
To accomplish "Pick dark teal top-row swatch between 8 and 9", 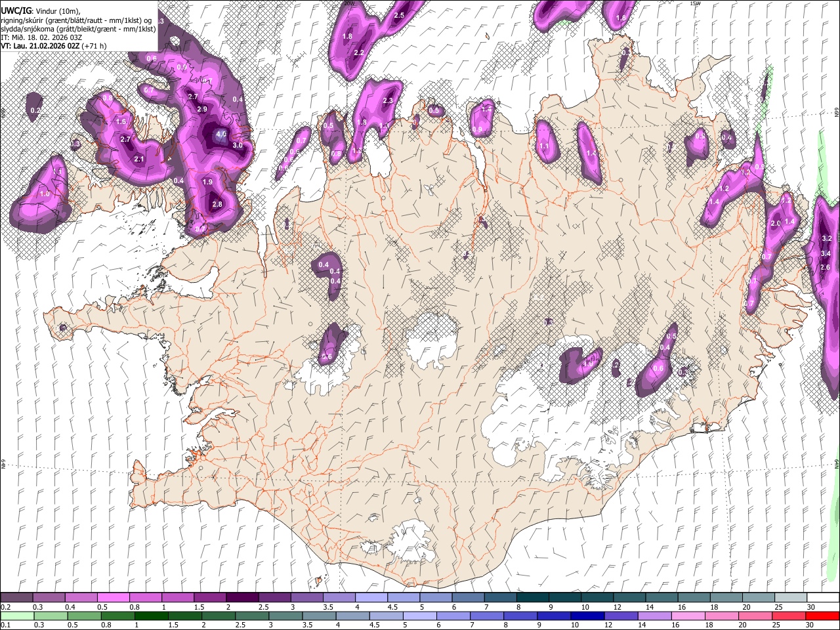I will (533, 598).
